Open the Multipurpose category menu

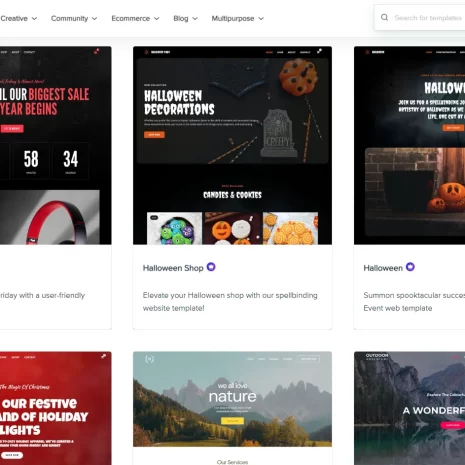click(x=238, y=18)
